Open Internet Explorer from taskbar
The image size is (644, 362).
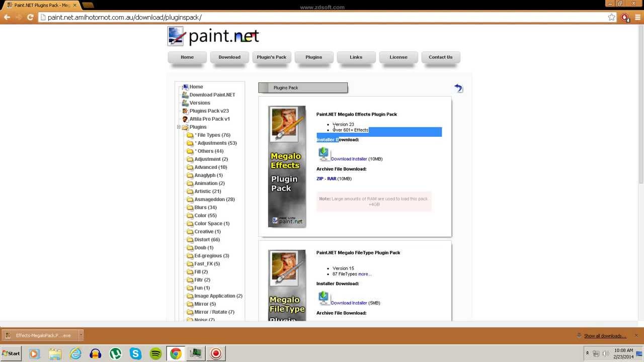coord(75,353)
